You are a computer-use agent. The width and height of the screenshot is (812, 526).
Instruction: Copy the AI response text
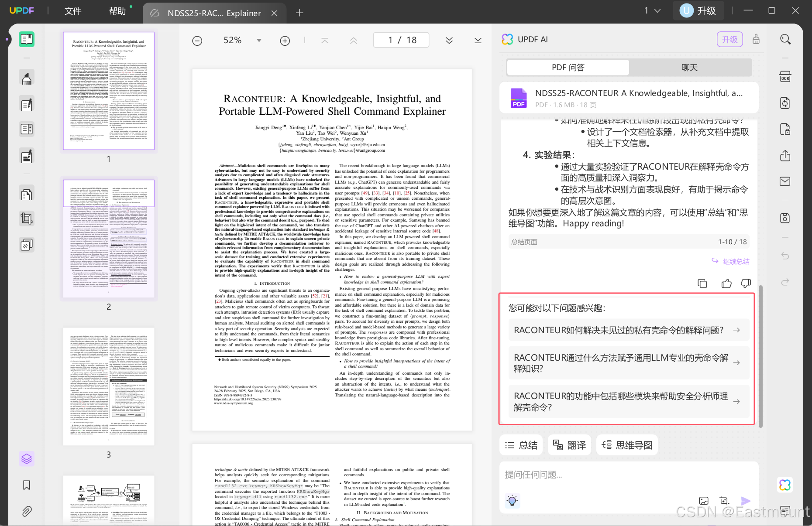tap(702, 283)
